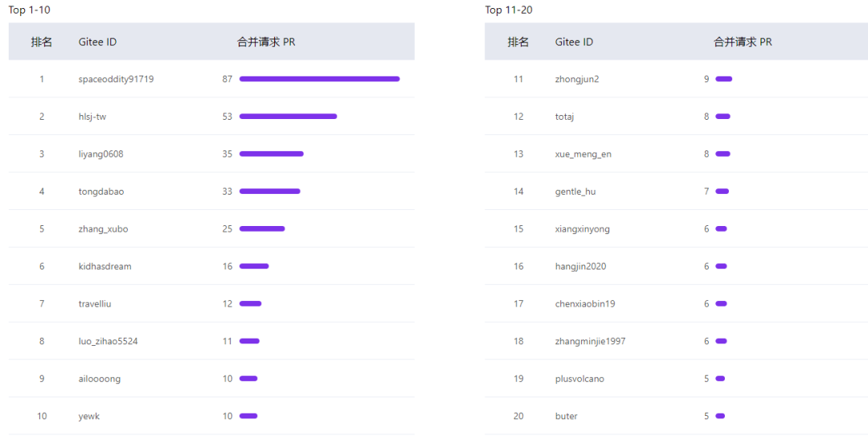This screenshot has width=868, height=440.
Task: Click the Top 11-20 table title
Action: point(509,10)
